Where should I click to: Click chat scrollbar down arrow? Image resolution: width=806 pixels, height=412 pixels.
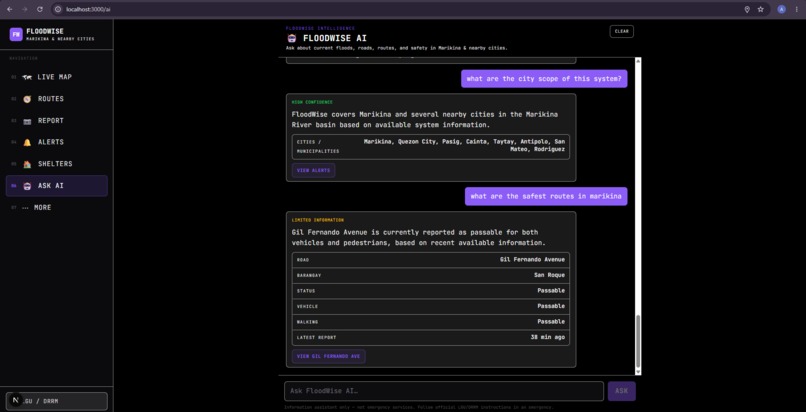tap(638, 371)
